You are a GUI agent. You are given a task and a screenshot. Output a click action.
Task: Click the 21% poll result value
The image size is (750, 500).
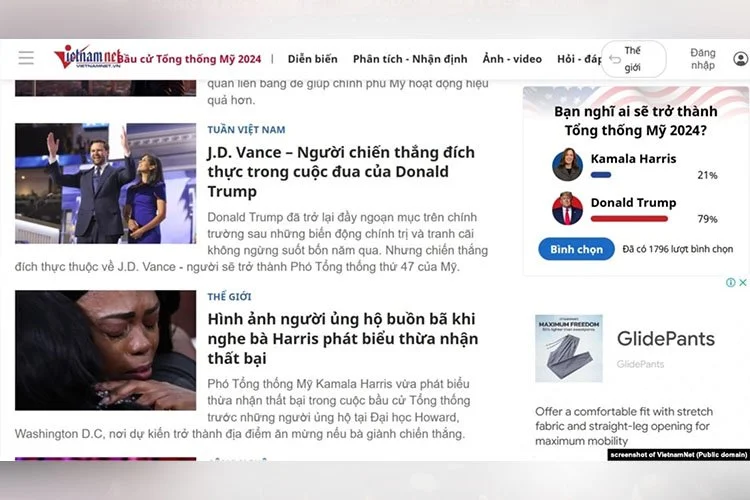[x=707, y=175]
